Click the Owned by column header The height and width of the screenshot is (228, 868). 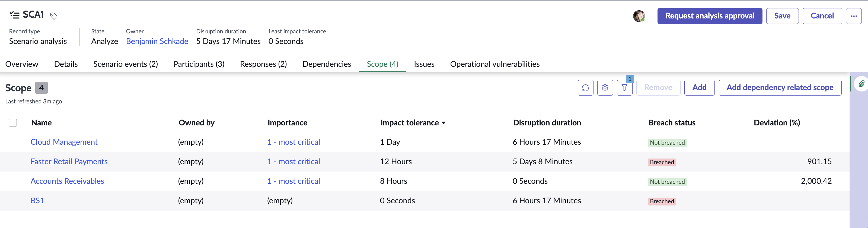click(x=196, y=123)
